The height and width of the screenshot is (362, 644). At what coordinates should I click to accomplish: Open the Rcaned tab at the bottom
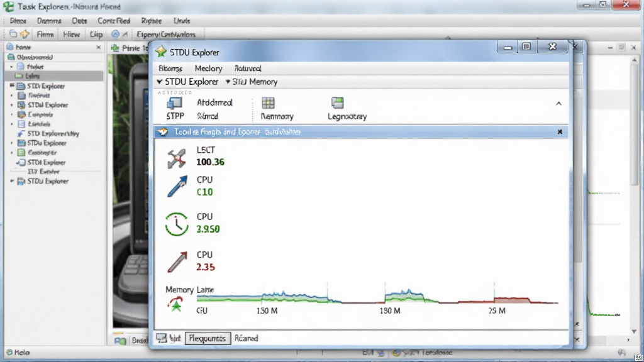246,338
